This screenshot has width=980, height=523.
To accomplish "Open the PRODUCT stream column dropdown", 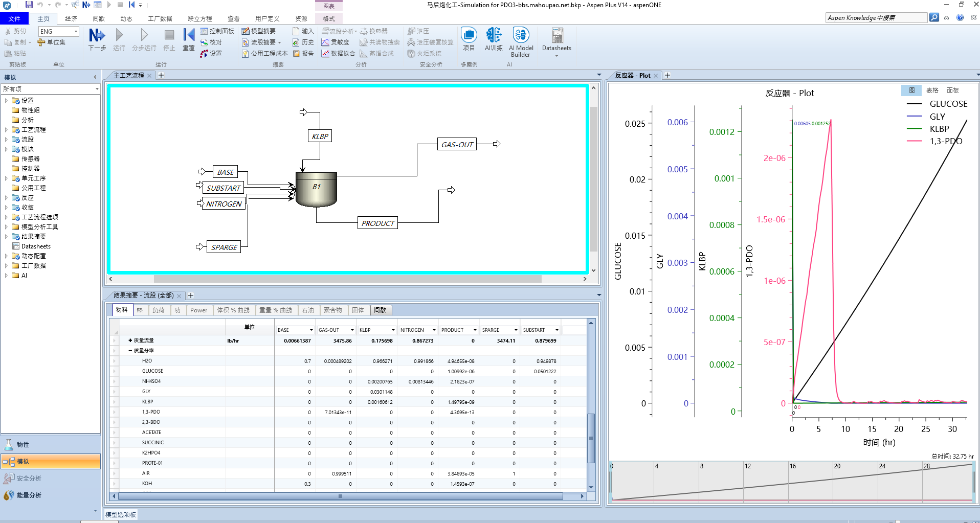I will [x=475, y=330].
